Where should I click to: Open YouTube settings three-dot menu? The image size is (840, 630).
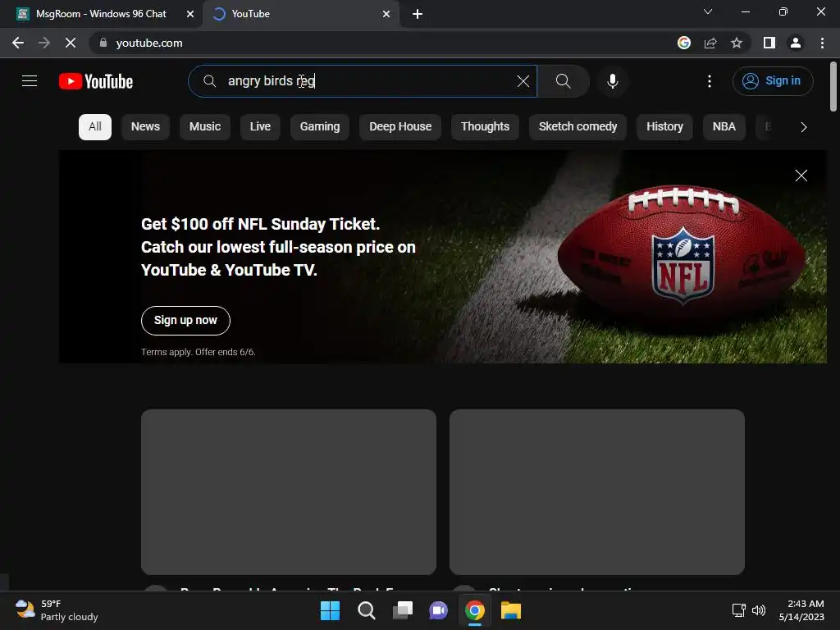point(710,81)
